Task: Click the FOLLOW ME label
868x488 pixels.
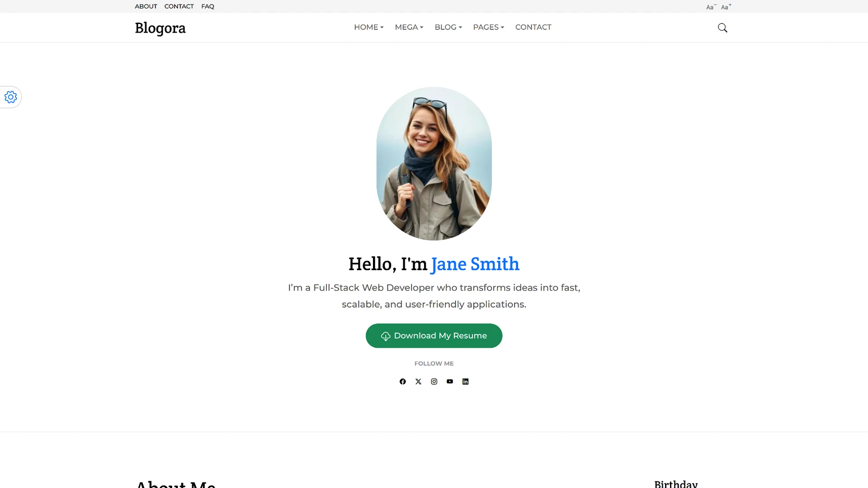Action: [x=434, y=364]
